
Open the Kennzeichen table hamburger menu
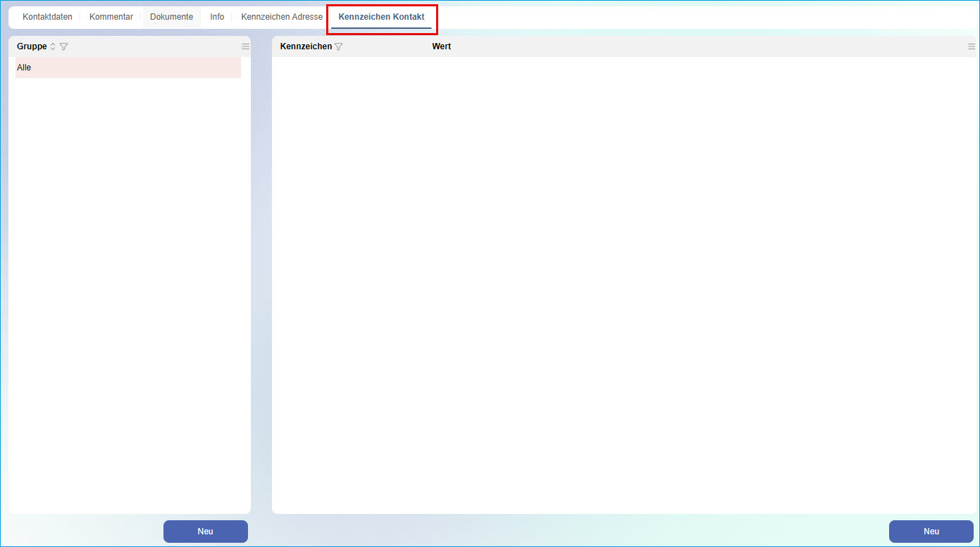[972, 46]
